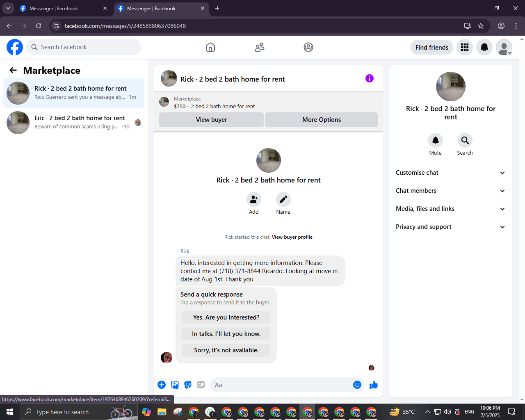Expand Privacy and support section
525x420 pixels.
coord(450,227)
